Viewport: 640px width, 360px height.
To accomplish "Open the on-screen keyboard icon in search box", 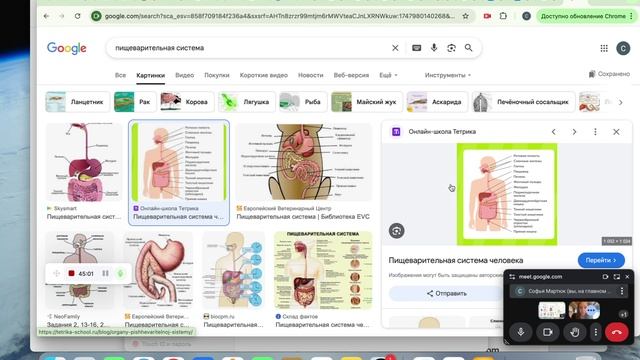I will (x=416, y=48).
